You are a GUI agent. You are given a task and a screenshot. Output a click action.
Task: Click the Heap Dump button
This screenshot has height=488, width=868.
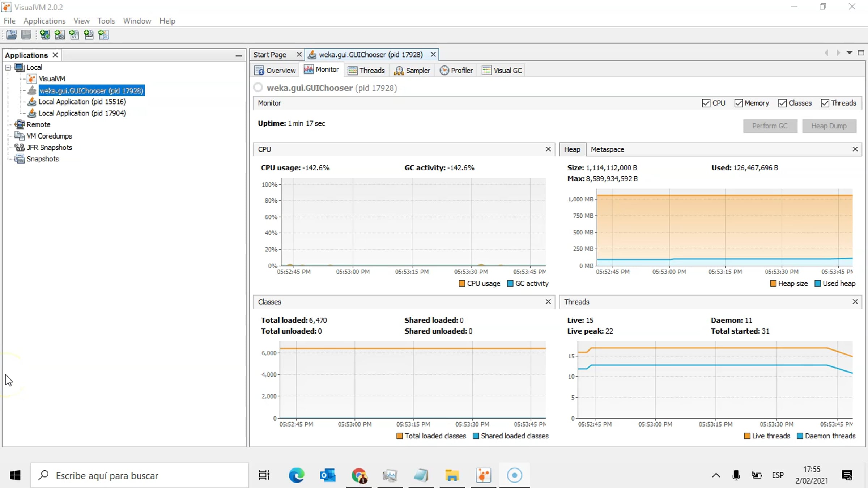coord(829,126)
